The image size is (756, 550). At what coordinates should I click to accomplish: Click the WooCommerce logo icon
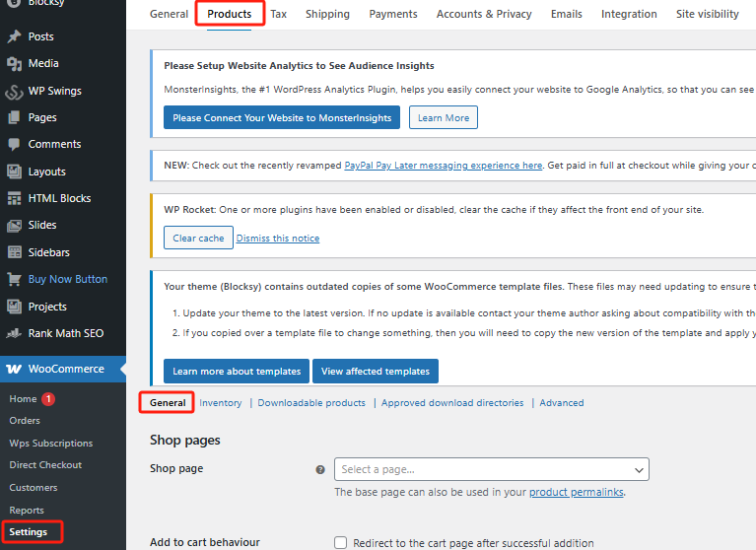pyautogui.click(x=15, y=369)
